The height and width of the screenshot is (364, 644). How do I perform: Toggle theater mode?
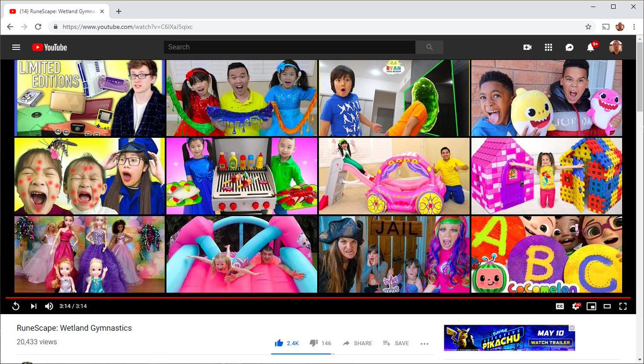(607, 306)
